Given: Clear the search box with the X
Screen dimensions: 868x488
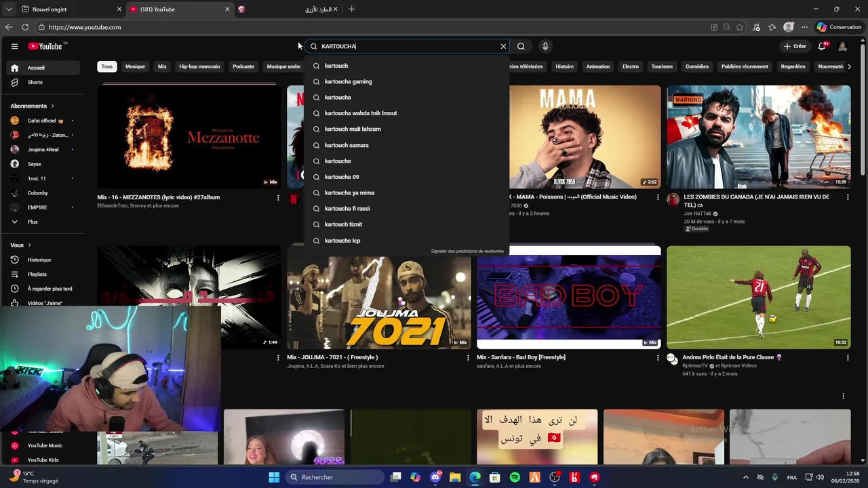Looking at the screenshot, I should click(503, 46).
